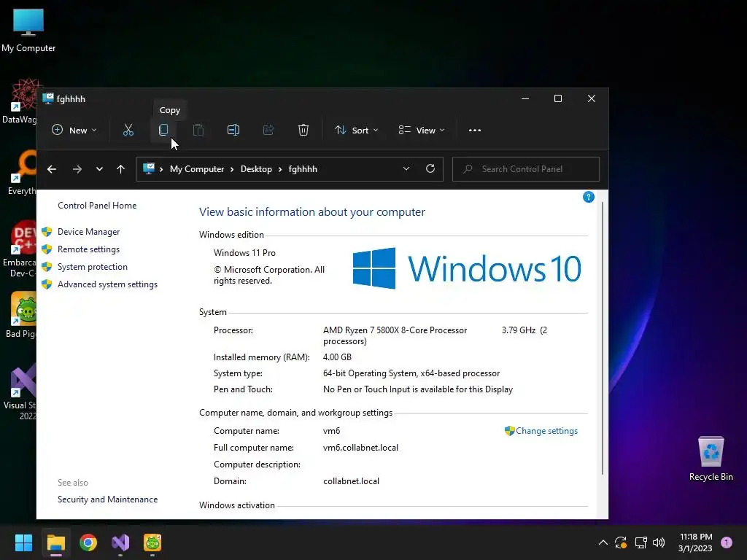Click the Search Control Panel field
Image resolution: width=747 pixels, height=560 pixels.
(525, 169)
